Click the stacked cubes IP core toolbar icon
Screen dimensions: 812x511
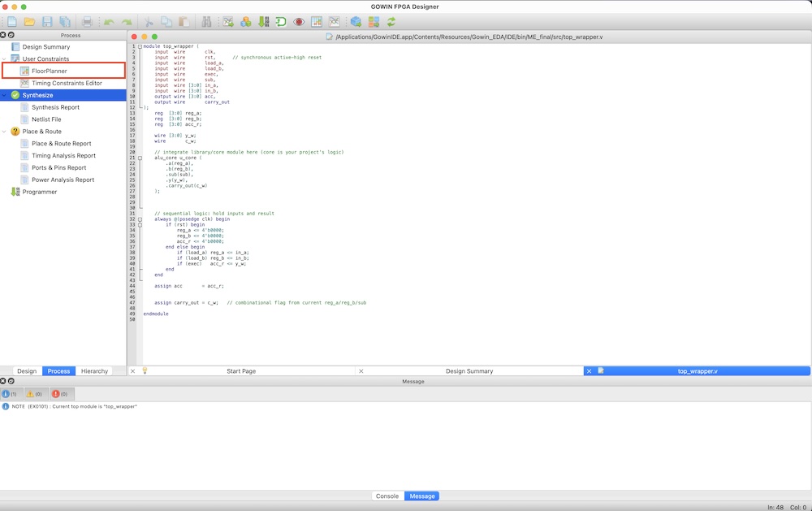[x=245, y=21]
